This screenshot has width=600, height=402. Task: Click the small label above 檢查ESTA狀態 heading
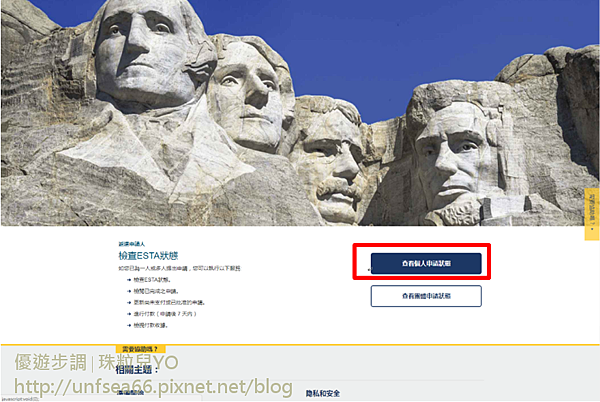pos(132,244)
